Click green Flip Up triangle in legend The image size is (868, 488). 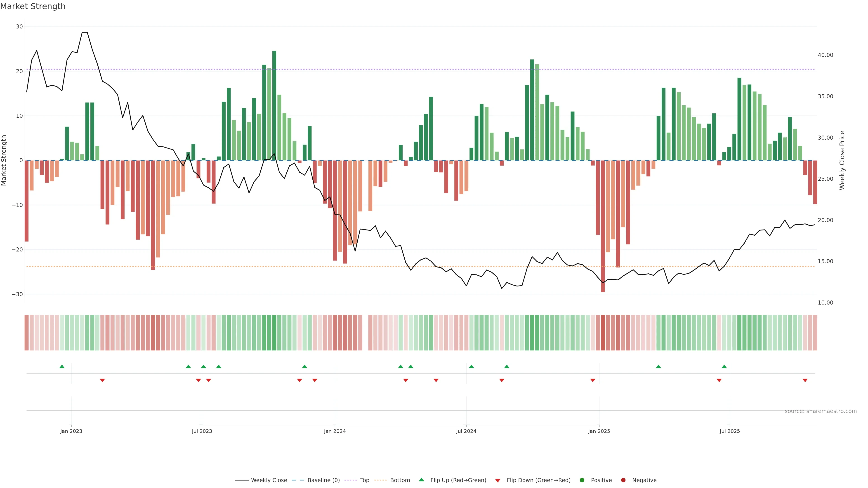(x=421, y=480)
